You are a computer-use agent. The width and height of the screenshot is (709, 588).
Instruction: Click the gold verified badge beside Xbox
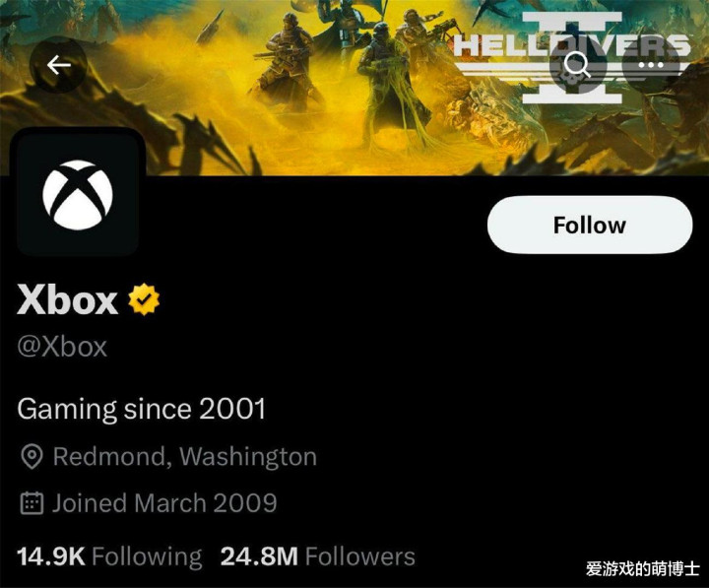pyautogui.click(x=144, y=299)
